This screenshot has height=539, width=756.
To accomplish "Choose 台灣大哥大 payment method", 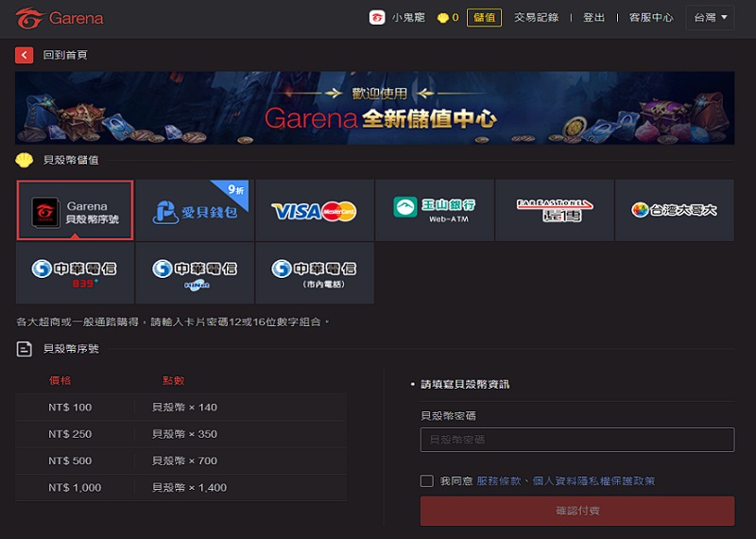I will (674, 211).
